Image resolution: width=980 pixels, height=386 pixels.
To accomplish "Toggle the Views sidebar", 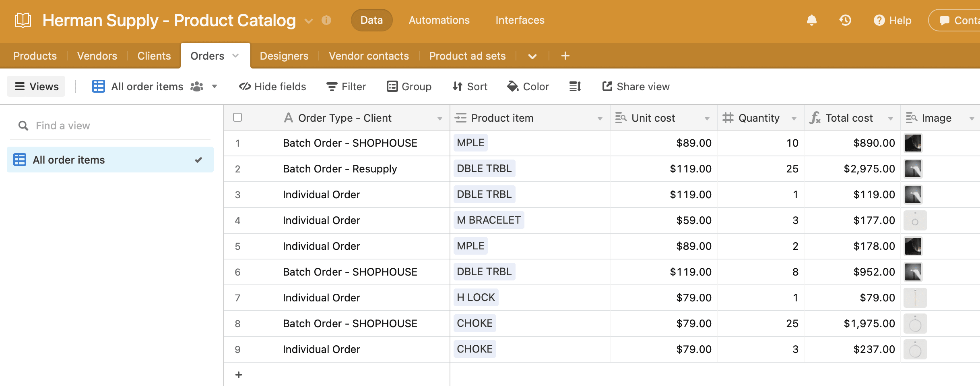I will 36,86.
